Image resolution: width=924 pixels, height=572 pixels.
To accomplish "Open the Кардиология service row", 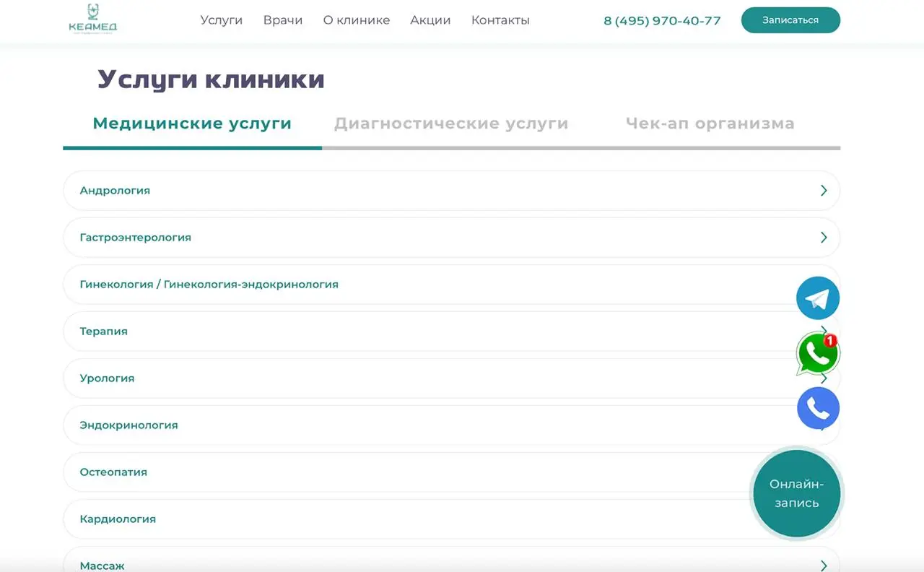I will tap(451, 519).
